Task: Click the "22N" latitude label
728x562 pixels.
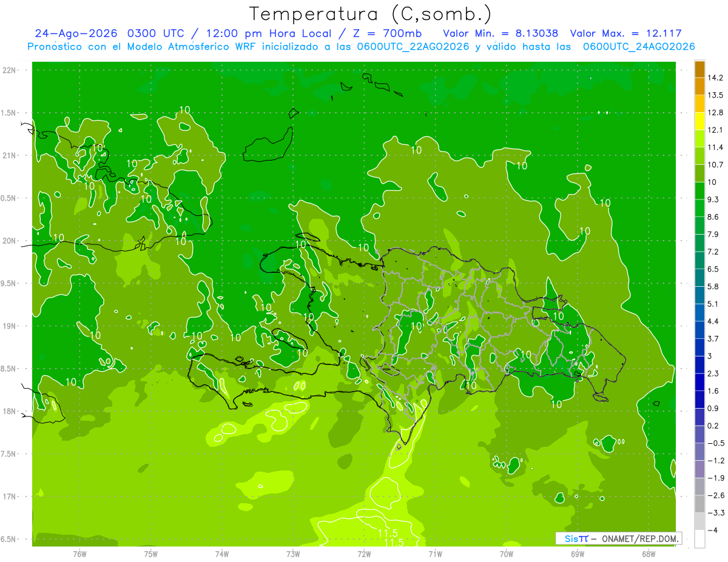Action: [x=10, y=70]
